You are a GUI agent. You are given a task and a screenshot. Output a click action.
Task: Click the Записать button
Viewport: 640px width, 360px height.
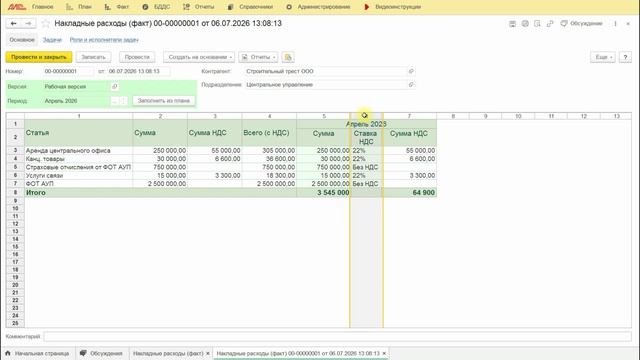point(93,57)
